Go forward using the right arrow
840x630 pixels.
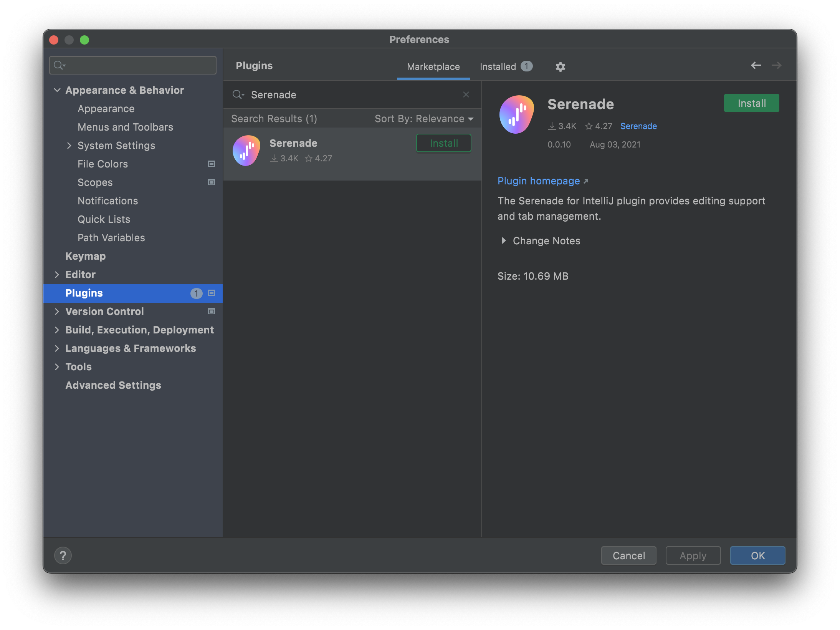click(776, 65)
